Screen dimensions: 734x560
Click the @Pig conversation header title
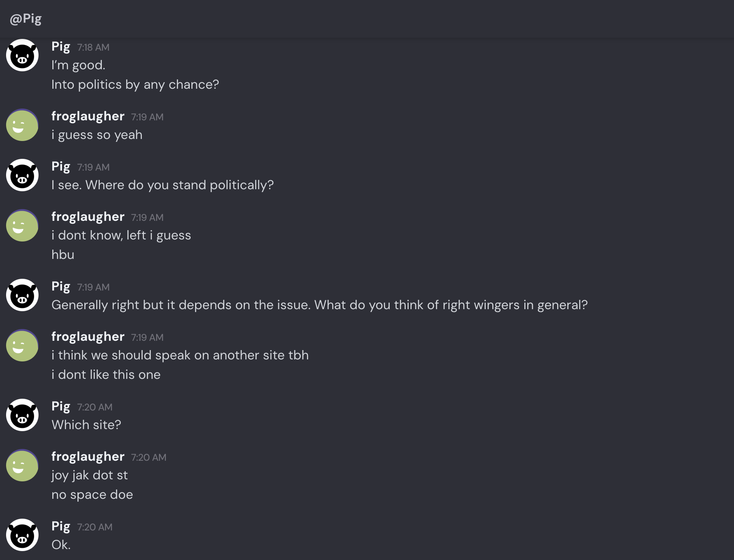[x=26, y=19]
